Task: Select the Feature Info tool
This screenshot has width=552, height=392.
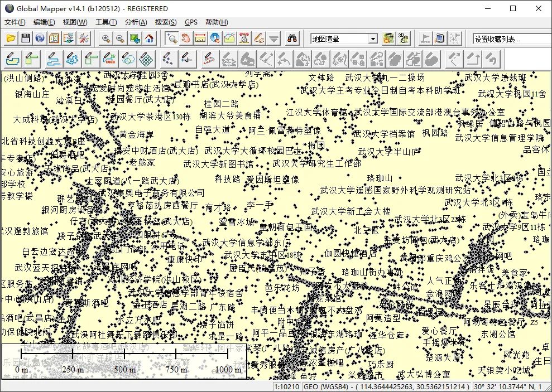Action: (215, 38)
